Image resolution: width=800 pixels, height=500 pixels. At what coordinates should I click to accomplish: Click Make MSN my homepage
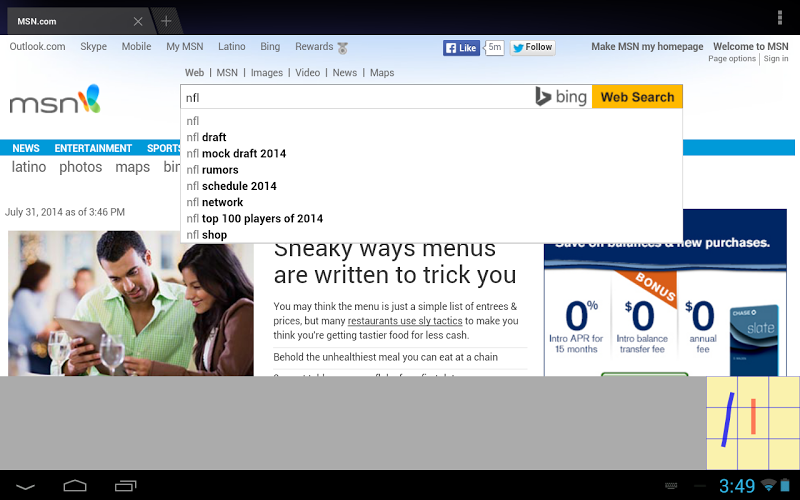point(647,46)
